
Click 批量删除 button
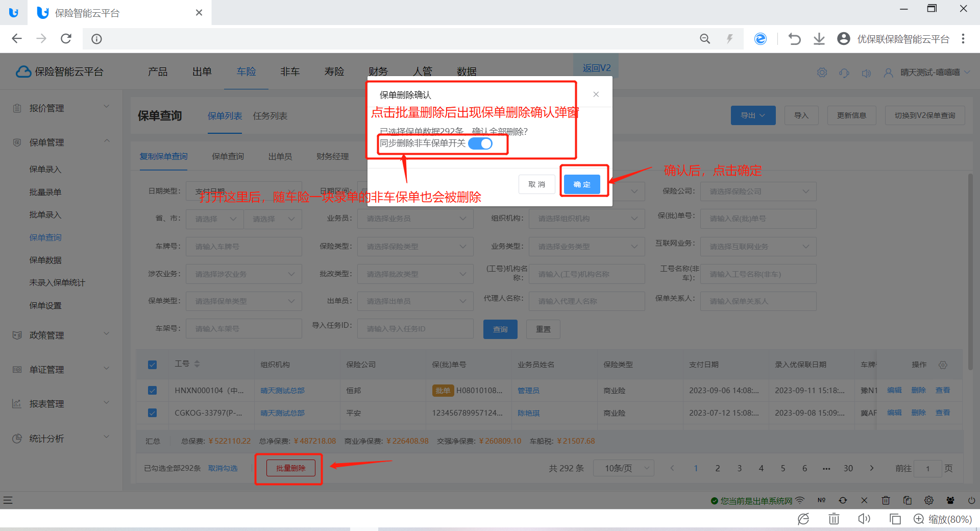(x=290, y=468)
